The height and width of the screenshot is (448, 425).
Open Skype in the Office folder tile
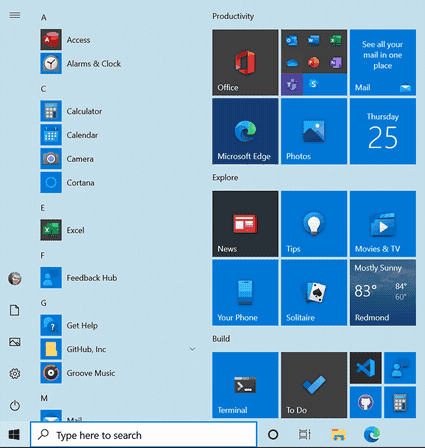coord(313,84)
